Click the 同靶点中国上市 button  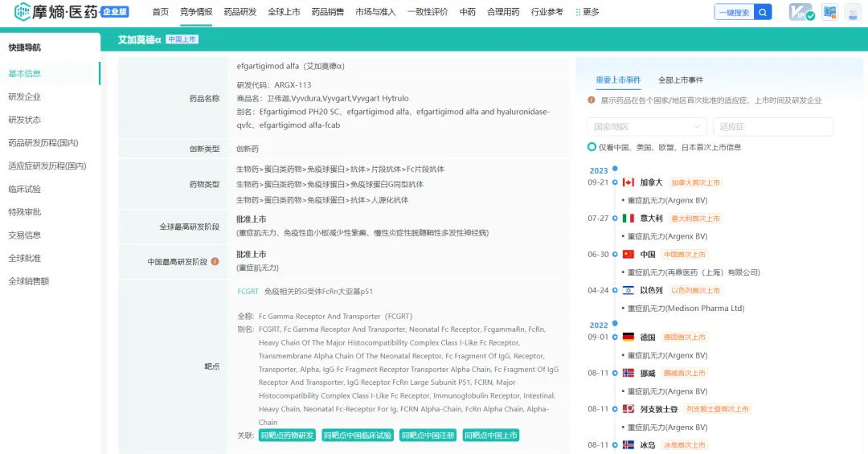(491, 436)
